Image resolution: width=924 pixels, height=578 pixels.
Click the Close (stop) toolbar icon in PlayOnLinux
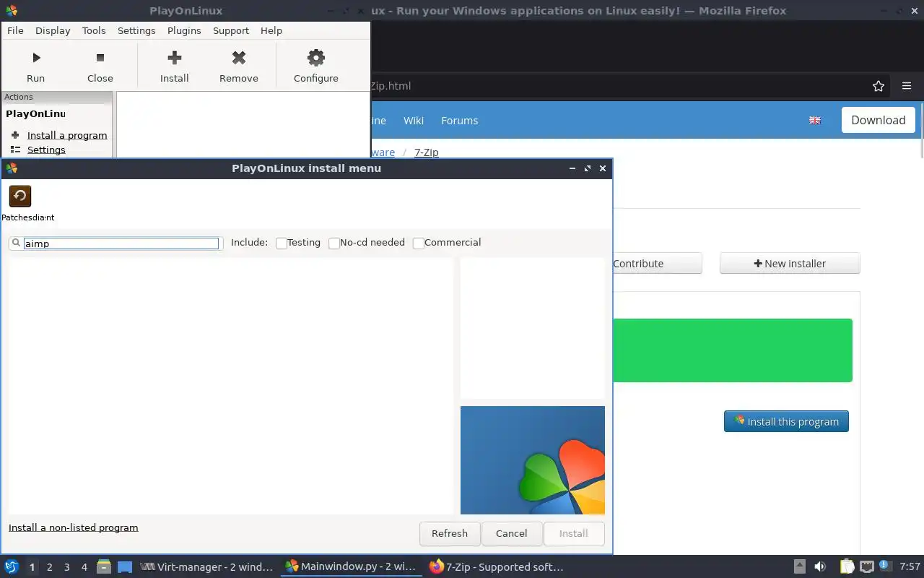[x=100, y=58]
